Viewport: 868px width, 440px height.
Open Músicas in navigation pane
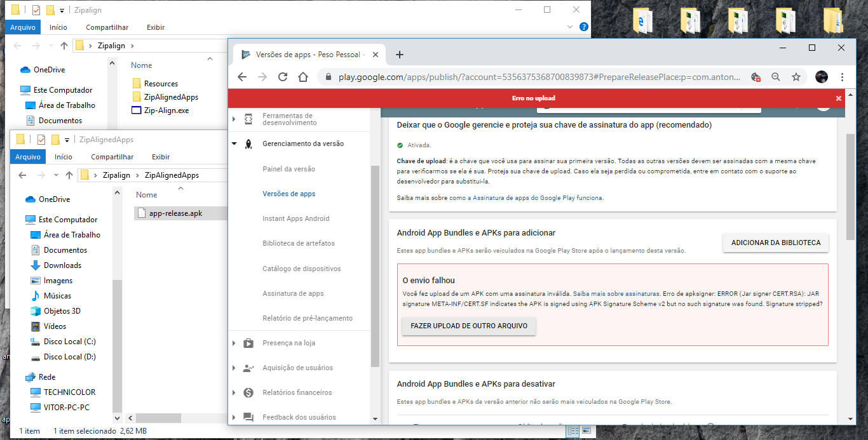57,296
